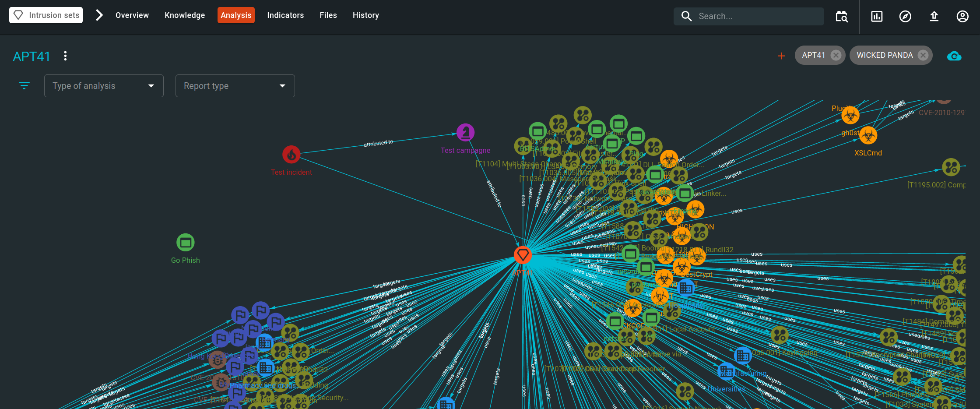
Task: Switch to the Knowledge tab
Action: click(185, 15)
